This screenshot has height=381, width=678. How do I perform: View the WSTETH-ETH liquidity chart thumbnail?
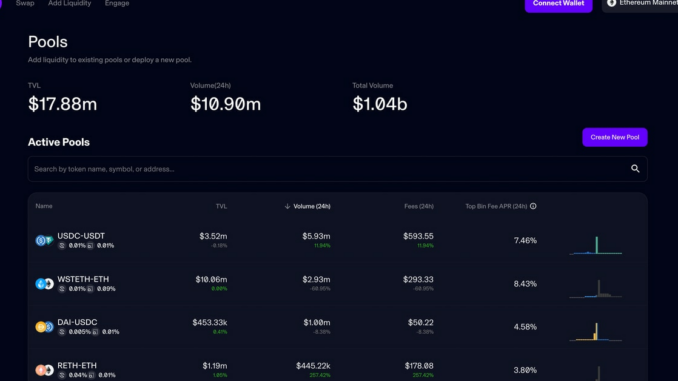pyautogui.click(x=596, y=288)
